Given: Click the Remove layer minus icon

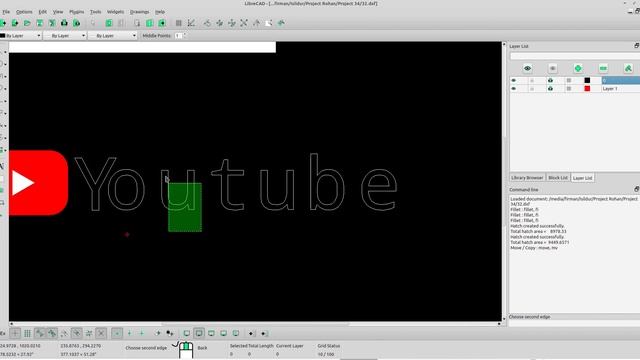Looking at the screenshot, I should (x=603, y=69).
